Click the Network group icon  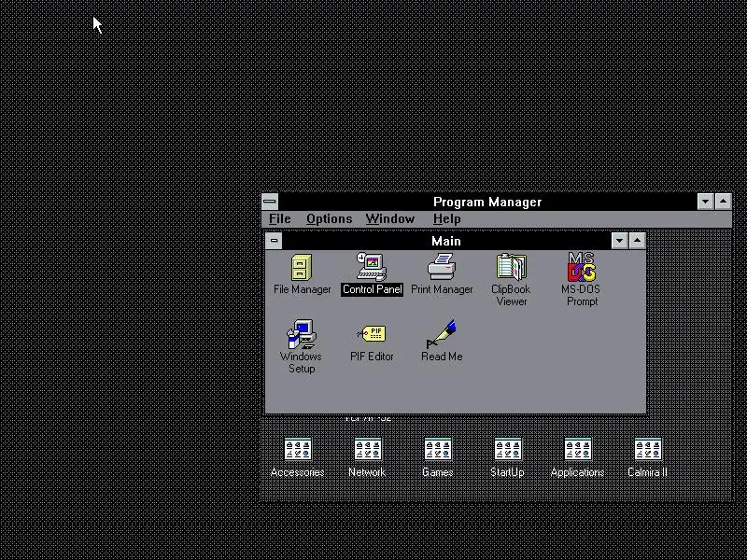point(368,449)
